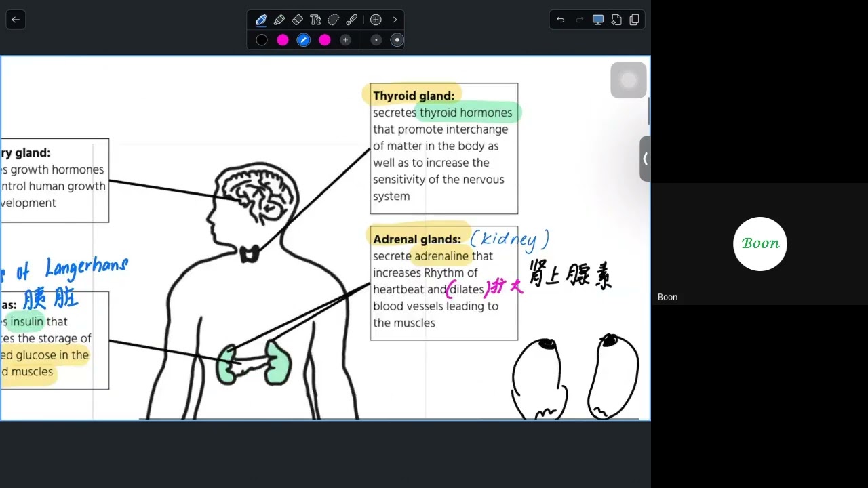The width and height of the screenshot is (868, 488).
Task: Click the Boon name label
Action: [667, 297]
